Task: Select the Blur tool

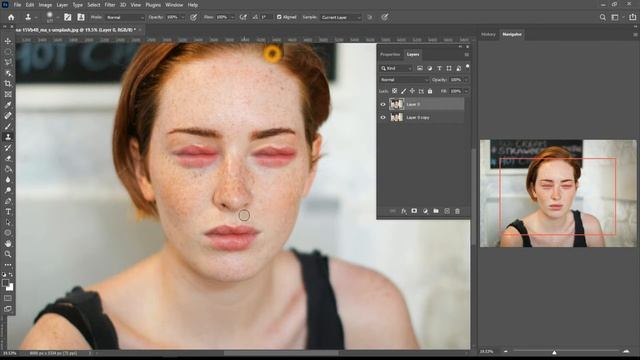Action: 8,180
